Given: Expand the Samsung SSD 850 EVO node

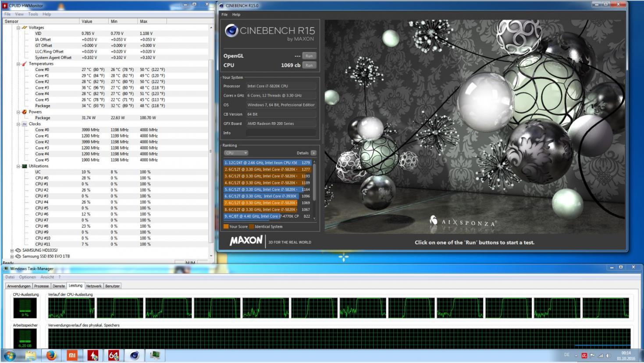Looking at the screenshot, I should coord(12,257).
